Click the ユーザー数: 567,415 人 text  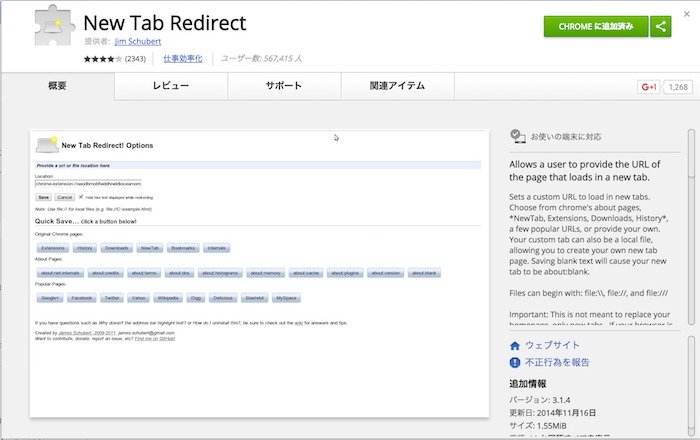point(262,58)
